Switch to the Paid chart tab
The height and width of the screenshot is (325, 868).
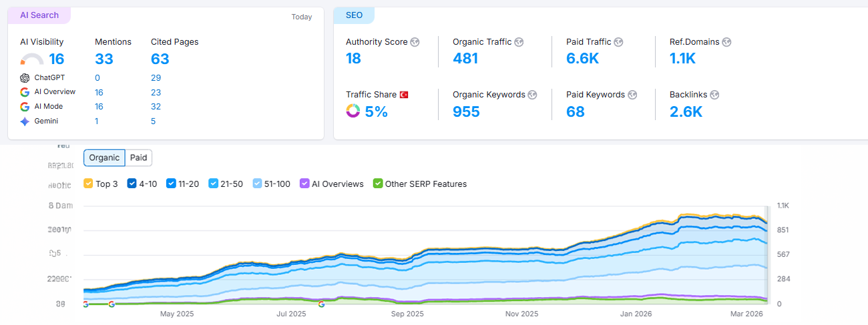(139, 158)
